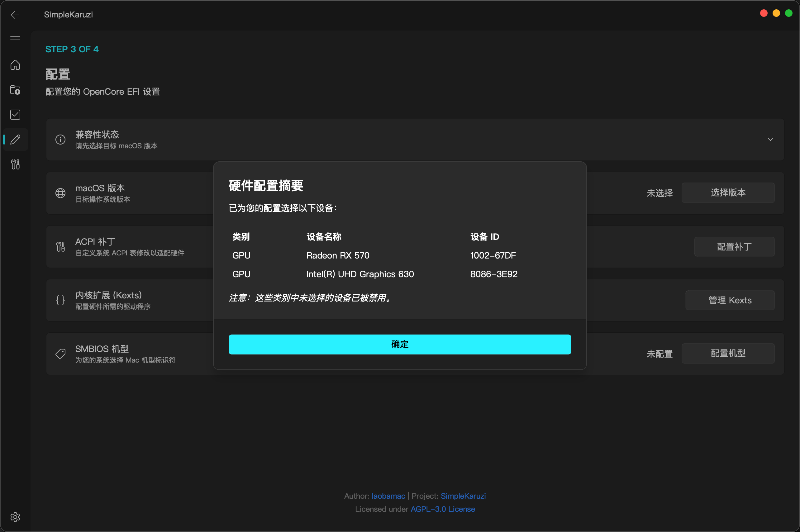Open 管理 Kexts button
The image size is (800, 532).
tap(730, 300)
